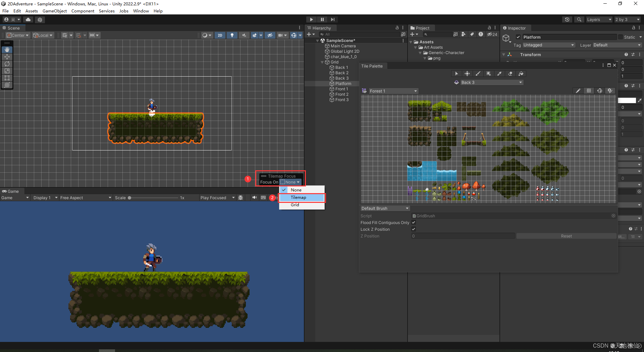Open the Local rotation dropdown
The height and width of the screenshot is (352, 644).
43,35
